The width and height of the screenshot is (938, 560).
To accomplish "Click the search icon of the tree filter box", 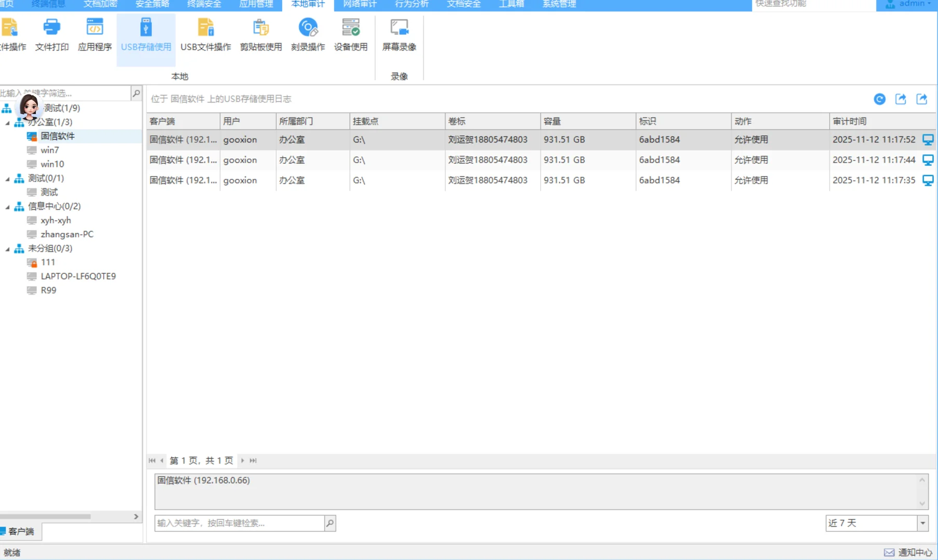I will (x=136, y=93).
